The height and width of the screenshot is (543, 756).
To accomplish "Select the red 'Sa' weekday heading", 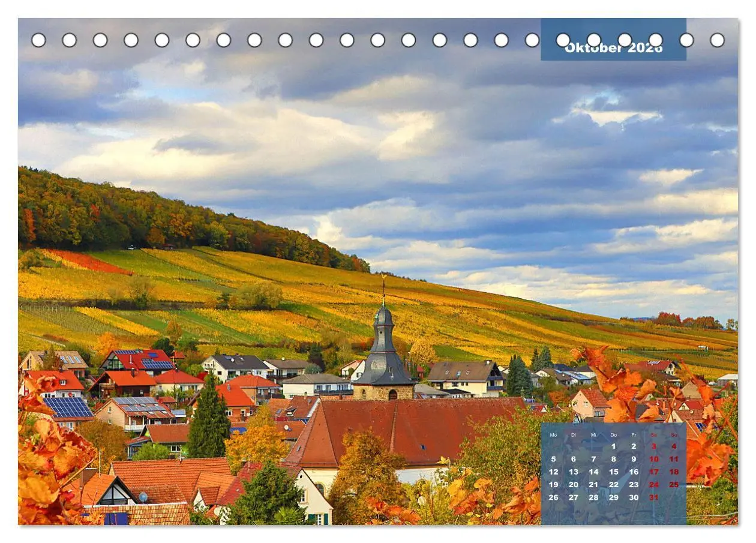I will pyautogui.click(x=654, y=435).
